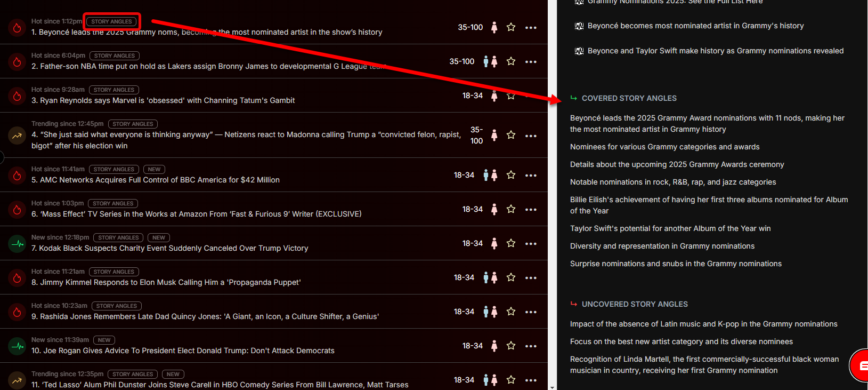Click the flame icon next to the Ryan Reynolds story
Image resolution: width=868 pixels, height=390 pixels.
click(x=17, y=96)
